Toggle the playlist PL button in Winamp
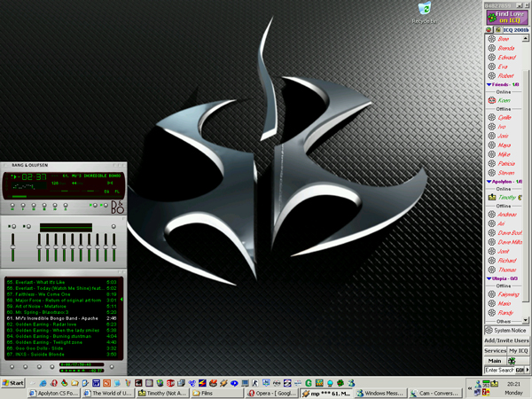 pyautogui.click(x=116, y=190)
